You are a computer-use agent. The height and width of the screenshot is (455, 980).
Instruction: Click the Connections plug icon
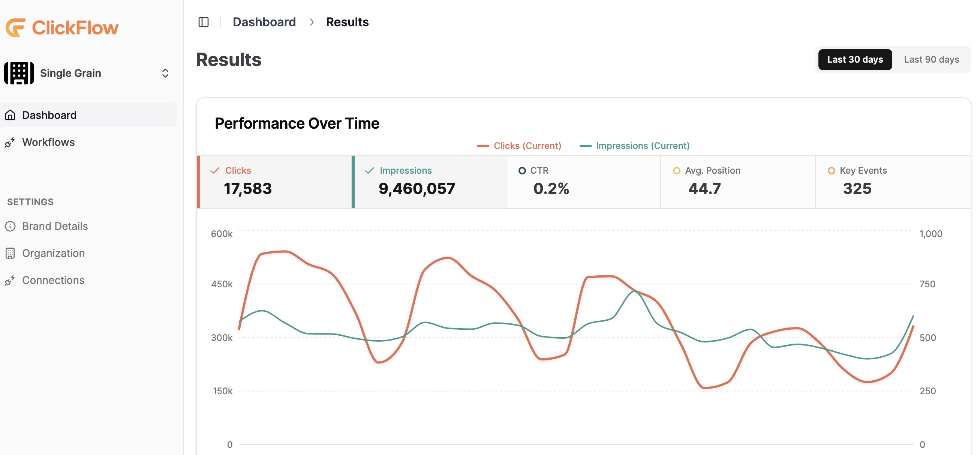(x=10, y=280)
